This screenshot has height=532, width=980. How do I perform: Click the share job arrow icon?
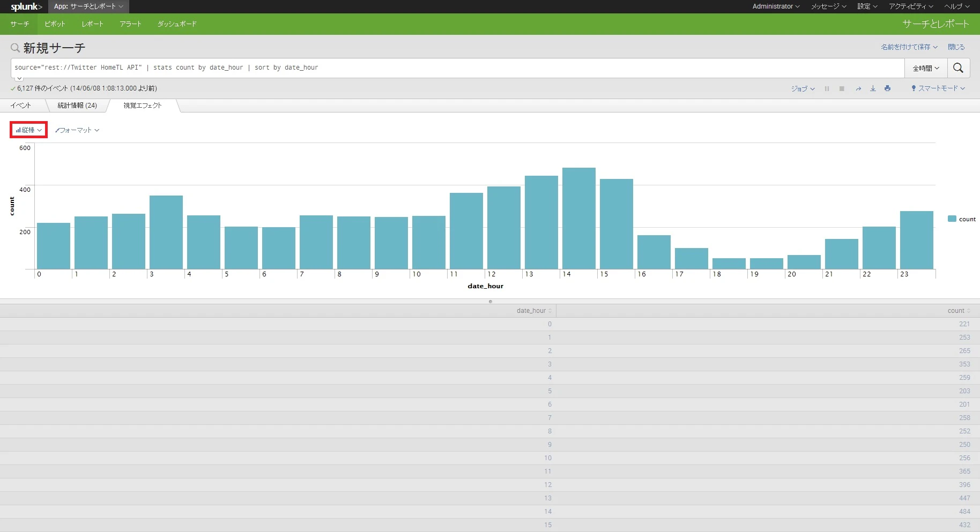pos(858,89)
